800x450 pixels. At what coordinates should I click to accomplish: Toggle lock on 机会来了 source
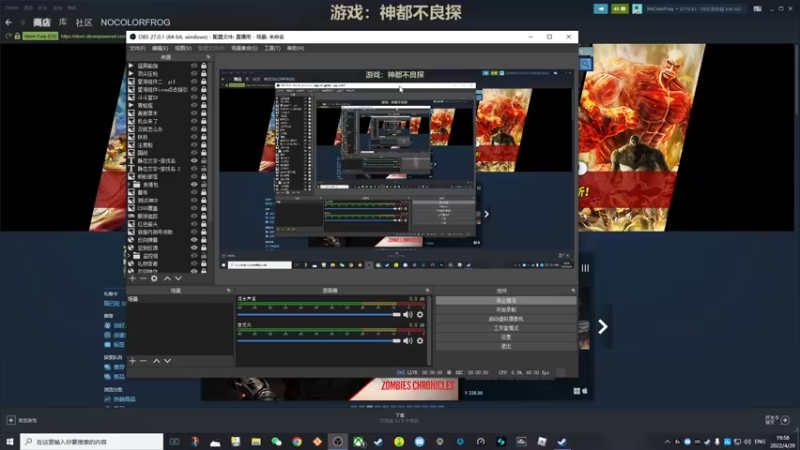click(x=204, y=121)
